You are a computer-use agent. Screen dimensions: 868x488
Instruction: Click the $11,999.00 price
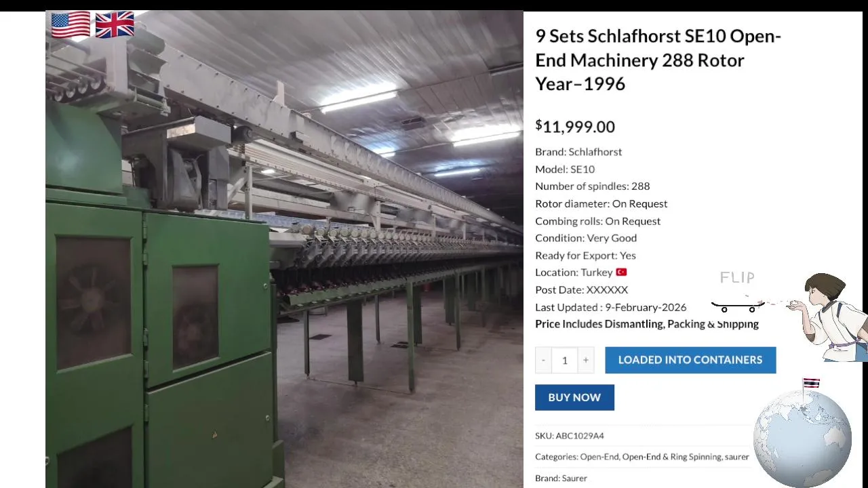[x=575, y=126]
